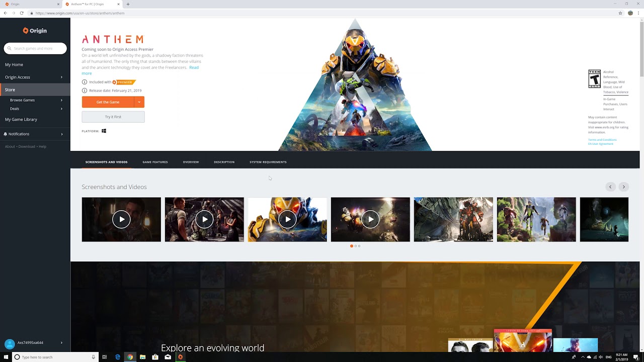The height and width of the screenshot is (362, 644).
Task: Click the Chrome taskbar icon
Action: point(130,357)
